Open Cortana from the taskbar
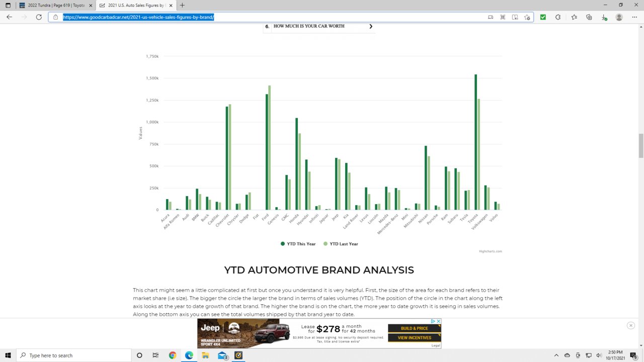The height and width of the screenshot is (362, 644). 139,355
